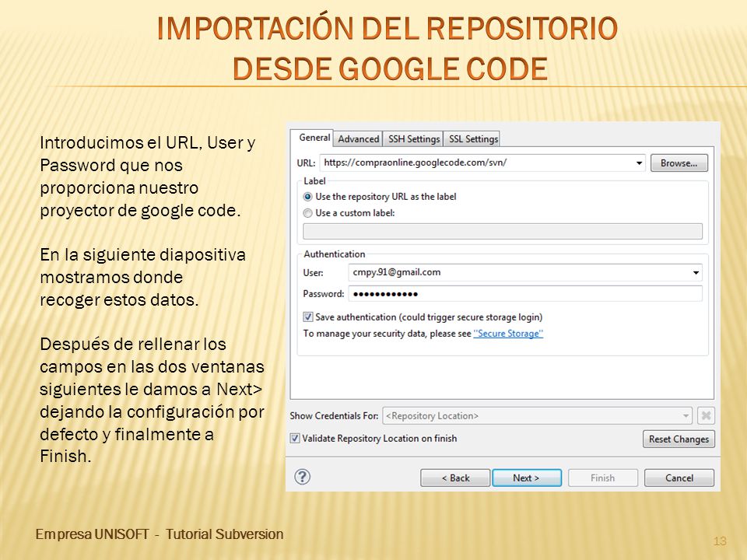Open the Secure Storage link
The image size is (747, 560).
[x=508, y=334]
